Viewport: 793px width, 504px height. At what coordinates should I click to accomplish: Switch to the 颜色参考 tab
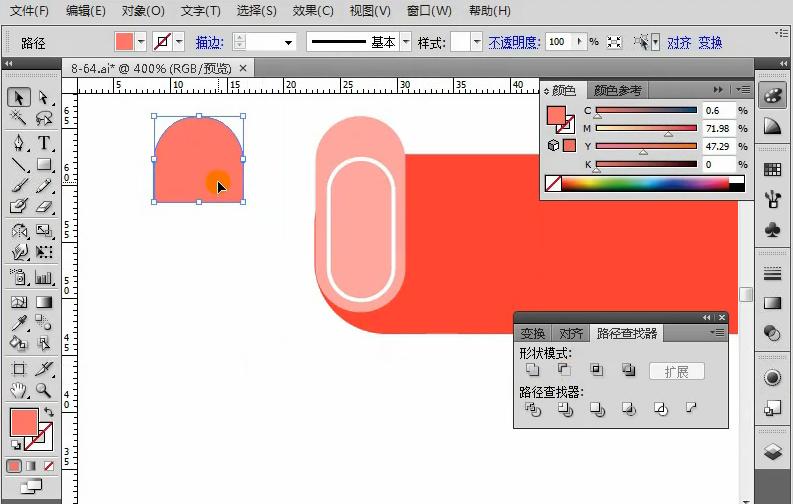[618, 90]
